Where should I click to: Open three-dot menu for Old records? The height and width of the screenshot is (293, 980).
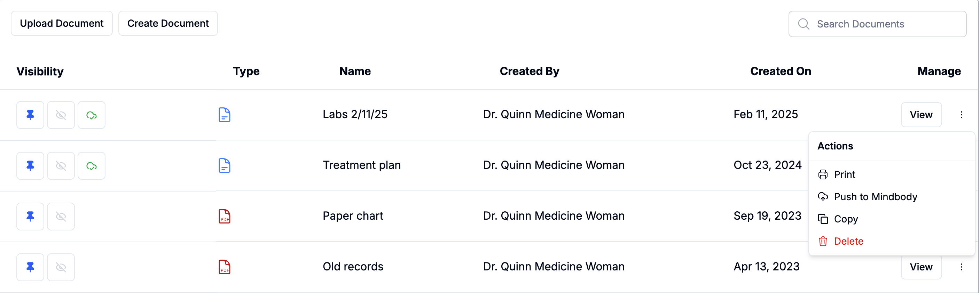click(x=961, y=267)
